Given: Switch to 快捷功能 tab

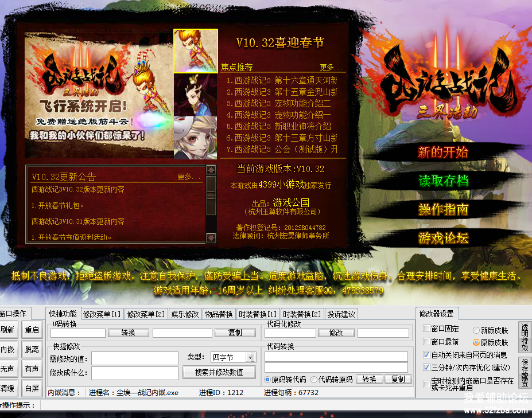Looking at the screenshot, I should pos(63,314).
